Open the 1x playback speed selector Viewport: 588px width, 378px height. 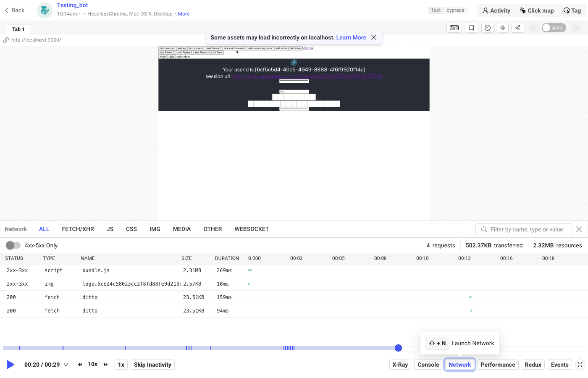click(121, 365)
